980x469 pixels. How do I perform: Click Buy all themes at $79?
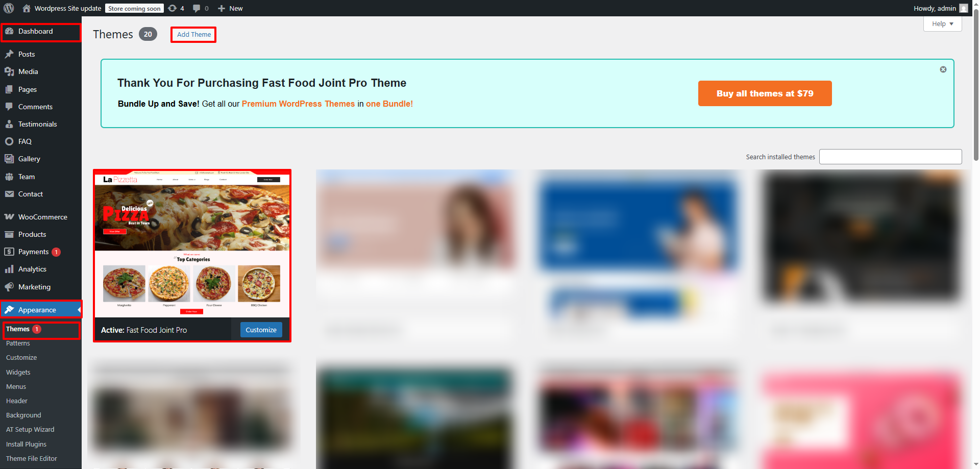[765, 93]
